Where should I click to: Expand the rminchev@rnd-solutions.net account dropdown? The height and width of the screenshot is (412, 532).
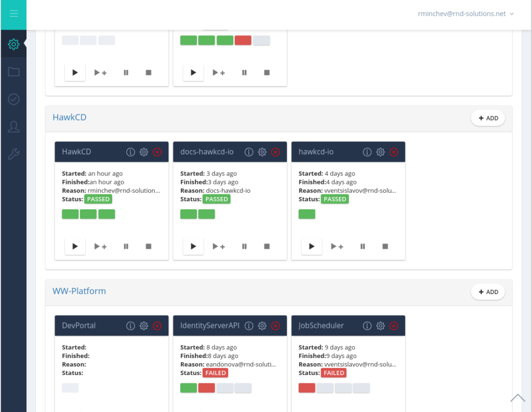point(466,14)
